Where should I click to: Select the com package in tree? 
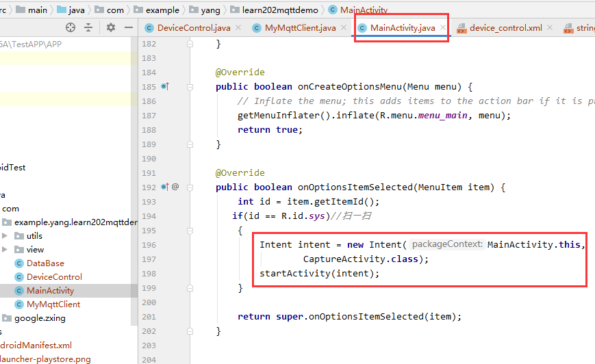click(10, 209)
